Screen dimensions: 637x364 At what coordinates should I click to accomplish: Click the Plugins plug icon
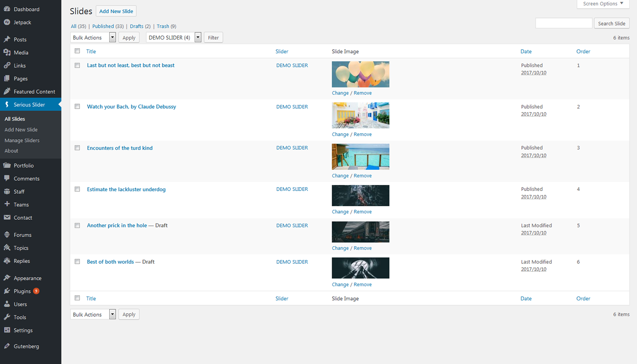pos(7,291)
